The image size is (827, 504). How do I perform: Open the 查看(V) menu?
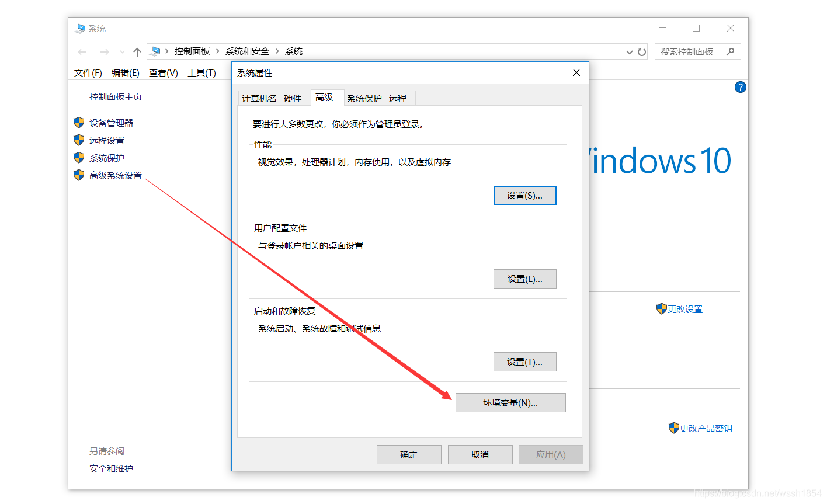(x=164, y=73)
